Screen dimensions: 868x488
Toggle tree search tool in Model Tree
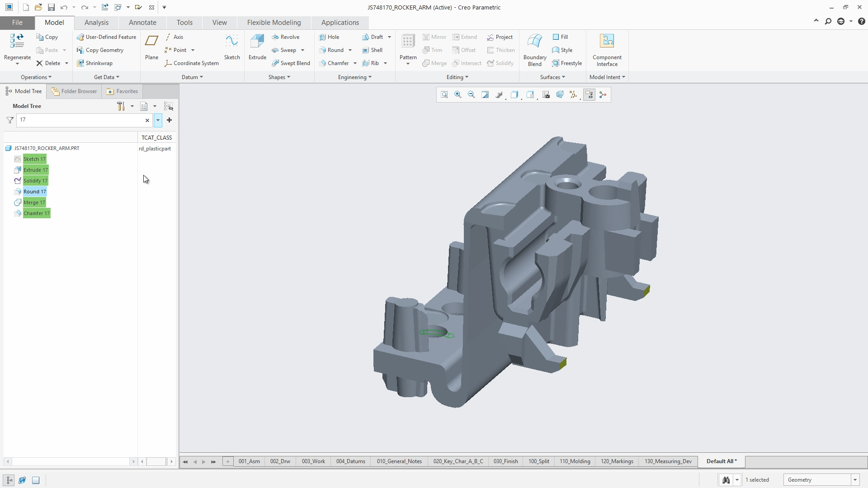click(168, 106)
